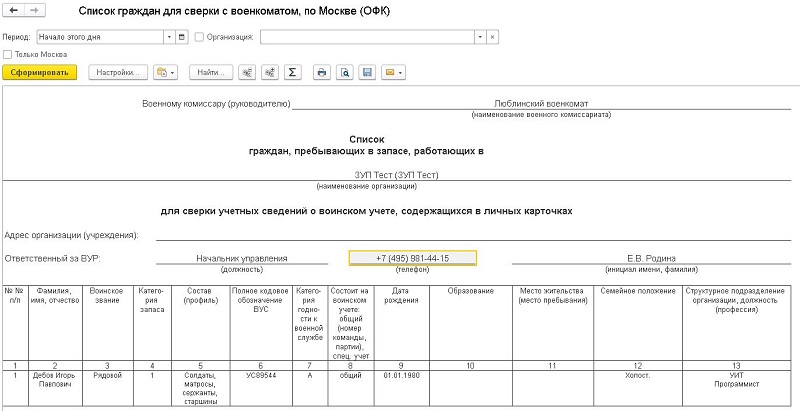Click the collapse all groups icon

pos(269,72)
